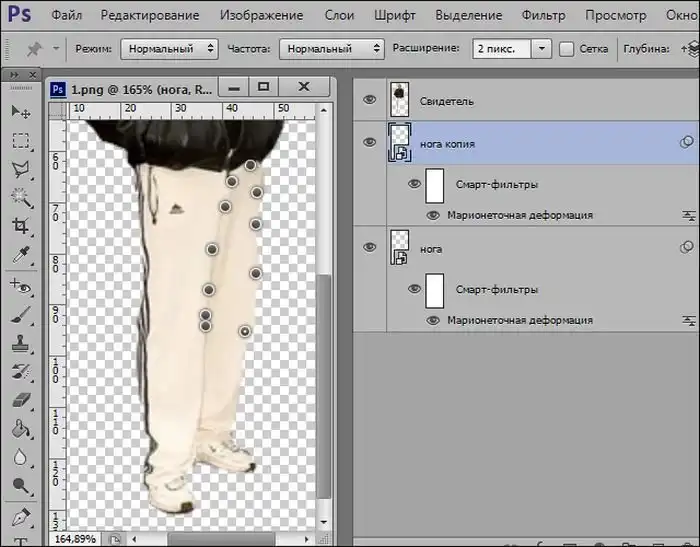Toggle visibility of нога копия Марионеточная деформация
Viewport: 700px width, 547px height.
click(433, 215)
